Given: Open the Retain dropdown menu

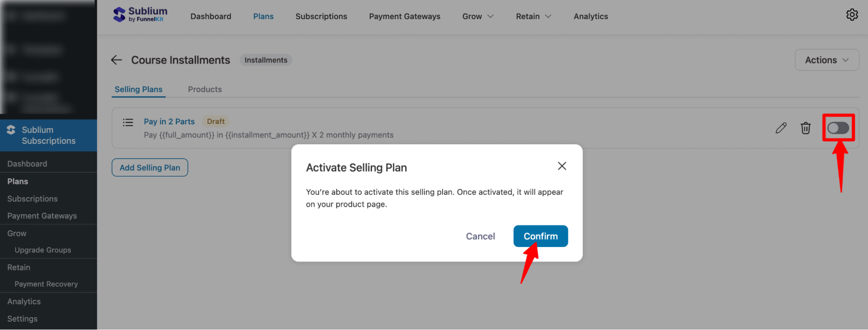Looking at the screenshot, I should click(533, 16).
